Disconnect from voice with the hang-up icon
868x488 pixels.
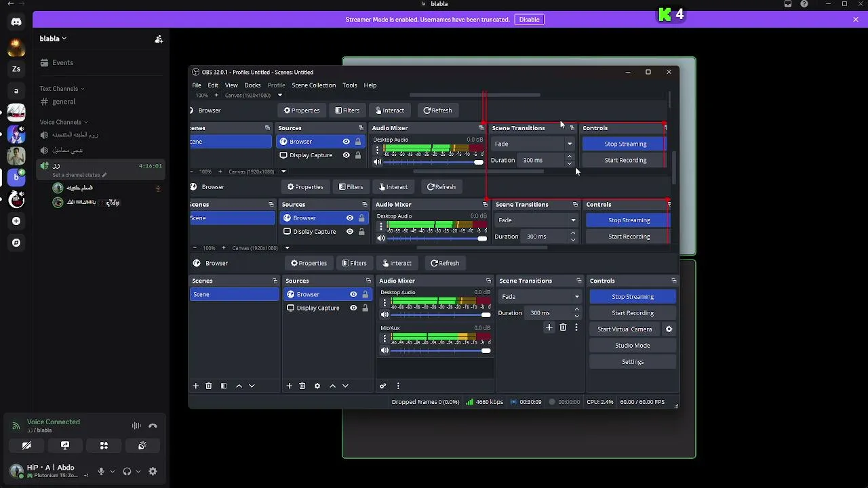[x=153, y=426]
